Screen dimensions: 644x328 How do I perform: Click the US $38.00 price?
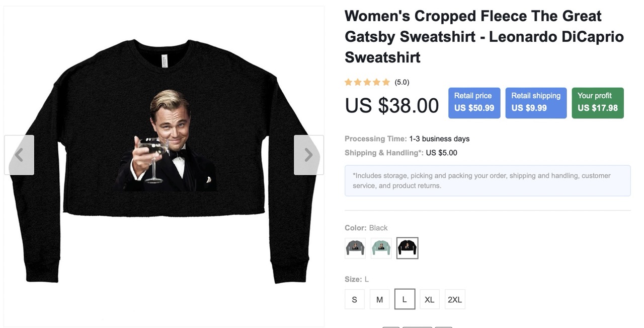click(x=392, y=105)
